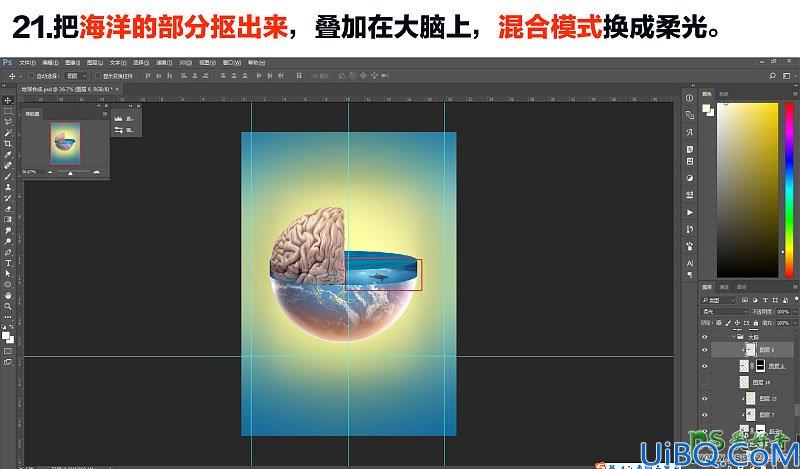
Task: Select the Move tool in toolbox
Action: 8,100
